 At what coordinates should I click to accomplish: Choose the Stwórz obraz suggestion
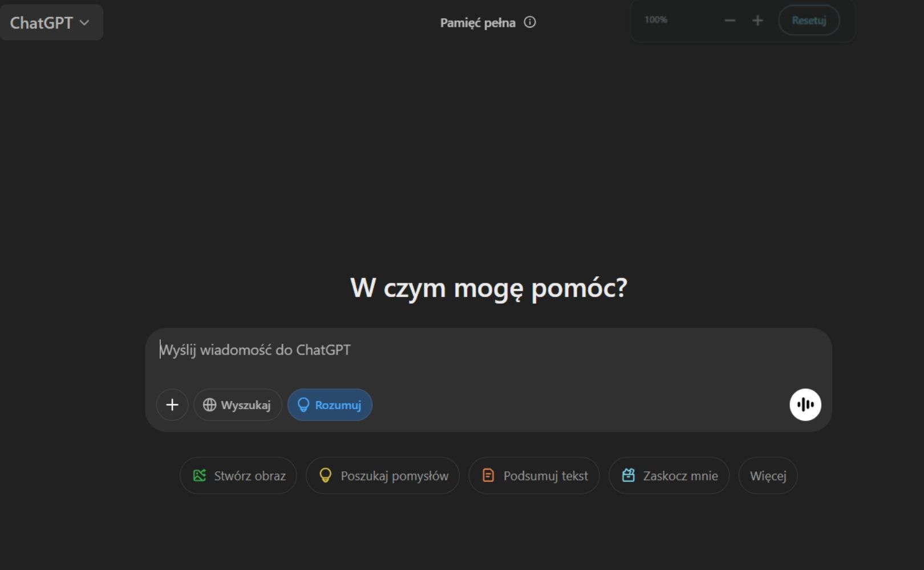tap(238, 475)
